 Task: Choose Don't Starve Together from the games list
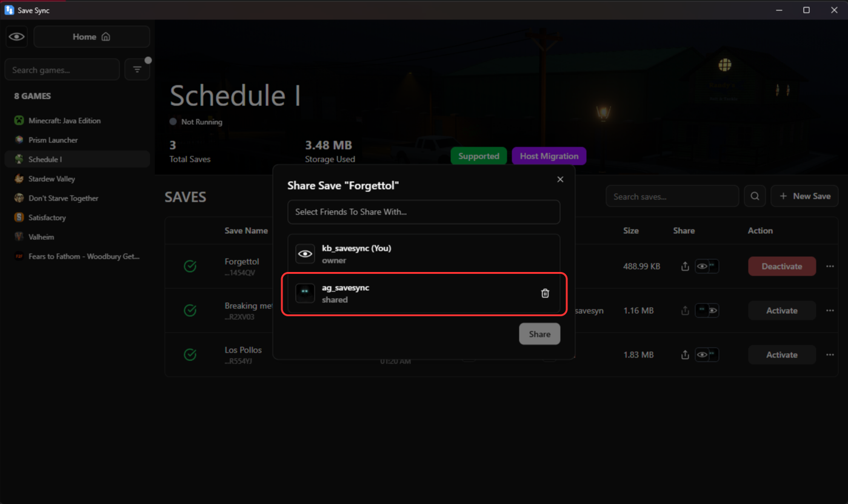click(77, 198)
